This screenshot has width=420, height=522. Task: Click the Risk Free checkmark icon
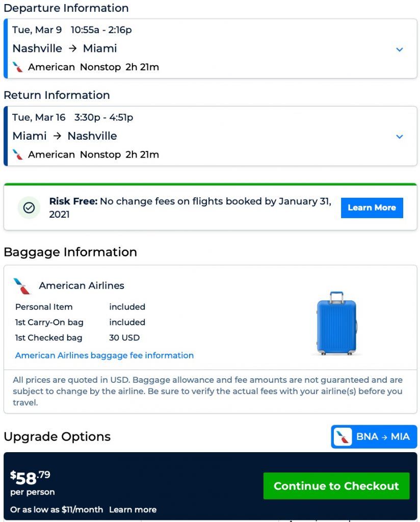point(29,208)
